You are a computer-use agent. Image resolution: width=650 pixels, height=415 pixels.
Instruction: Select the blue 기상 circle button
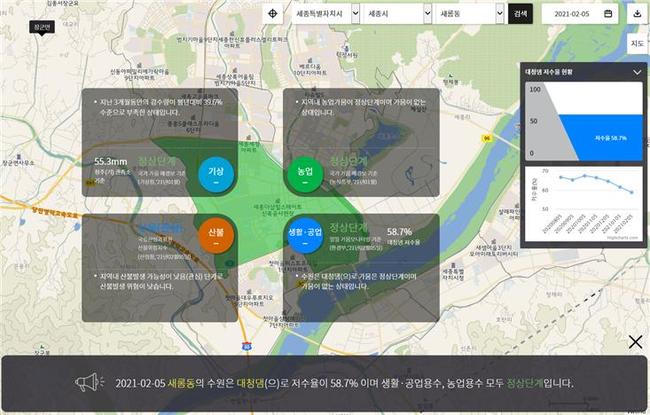click(216, 175)
